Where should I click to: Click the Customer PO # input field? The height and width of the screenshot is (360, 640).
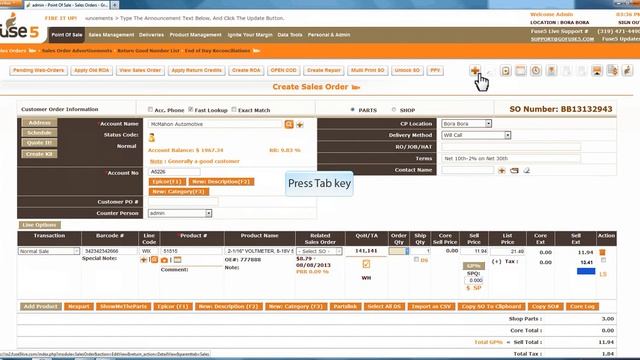tap(183, 202)
